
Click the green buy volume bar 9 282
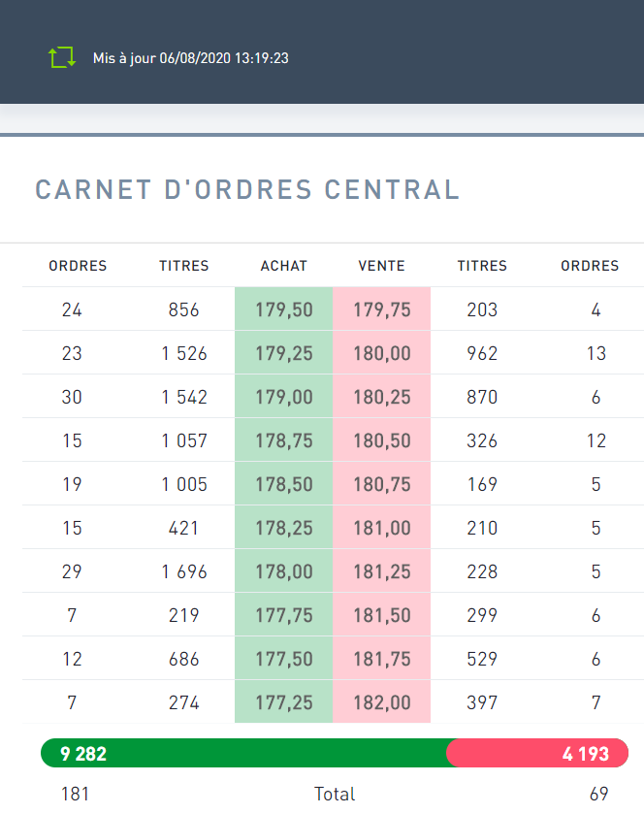242,754
